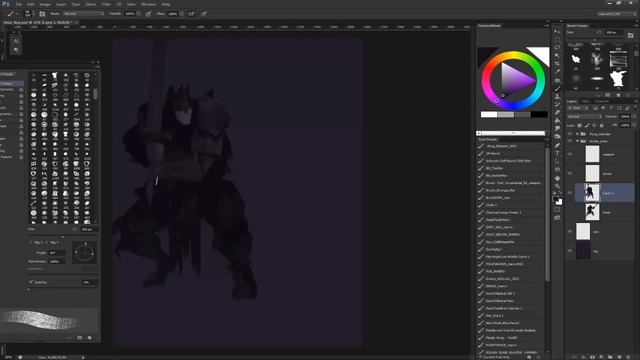Select the Smudge/Blur tool
Image resolution: width=640 pixels, height=360 pixels.
click(557, 129)
